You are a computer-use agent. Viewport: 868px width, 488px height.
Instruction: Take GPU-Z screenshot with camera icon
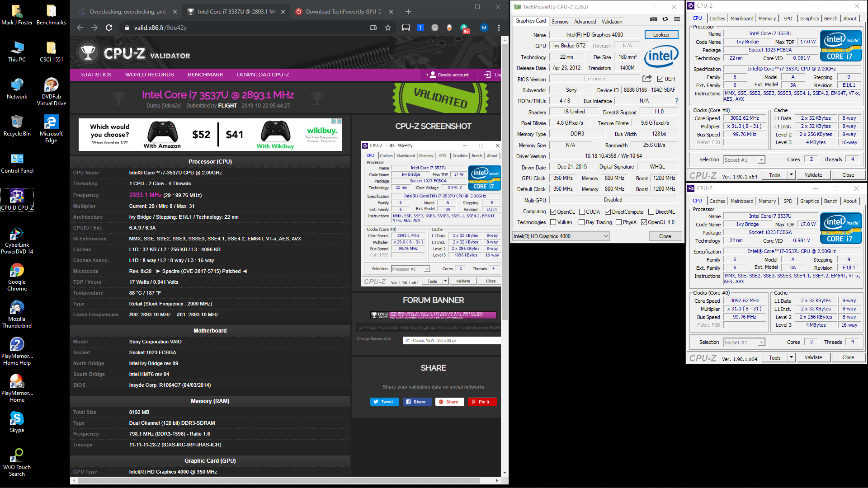pos(654,19)
